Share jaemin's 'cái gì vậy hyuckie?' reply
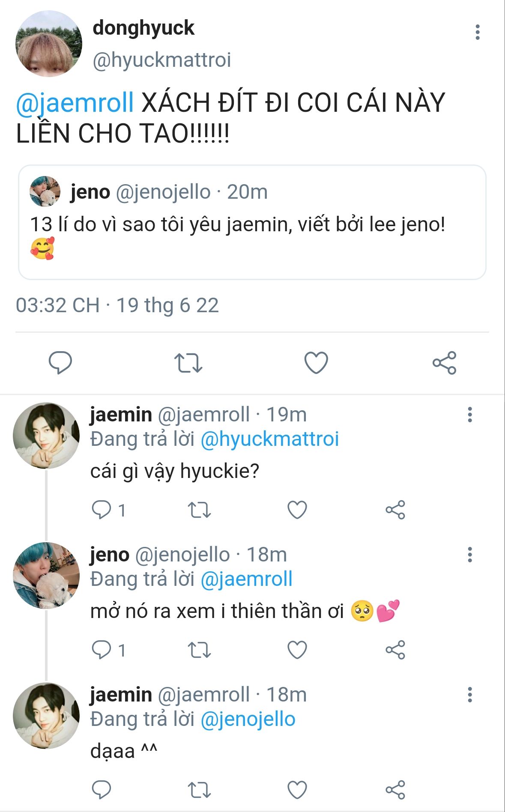 395,510
